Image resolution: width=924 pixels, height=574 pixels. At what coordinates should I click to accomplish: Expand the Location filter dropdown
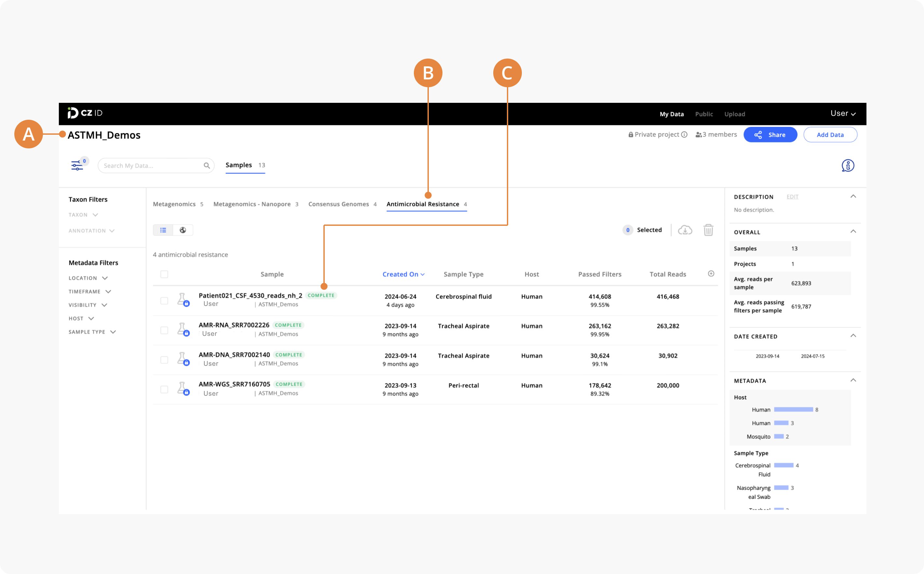click(88, 278)
